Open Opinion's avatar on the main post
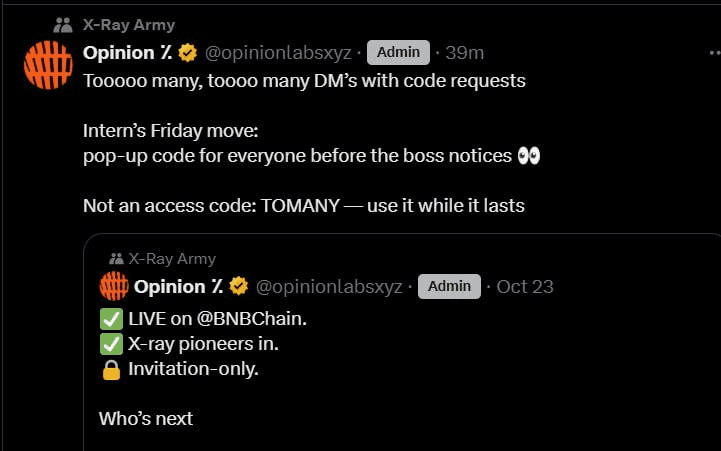The width and height of the screenshot is (721, 451). click(x=47, y=65)
